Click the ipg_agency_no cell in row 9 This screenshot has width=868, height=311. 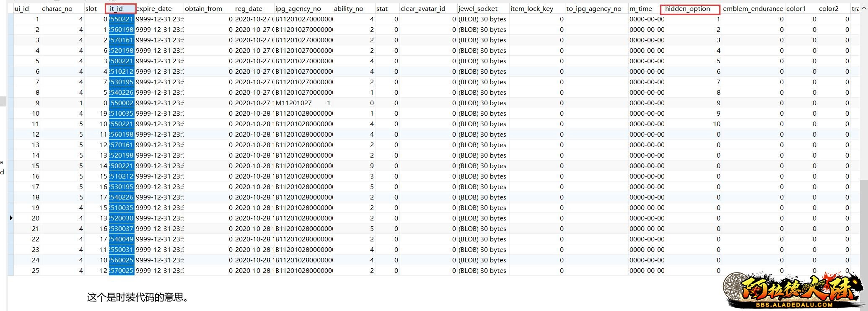303,103
